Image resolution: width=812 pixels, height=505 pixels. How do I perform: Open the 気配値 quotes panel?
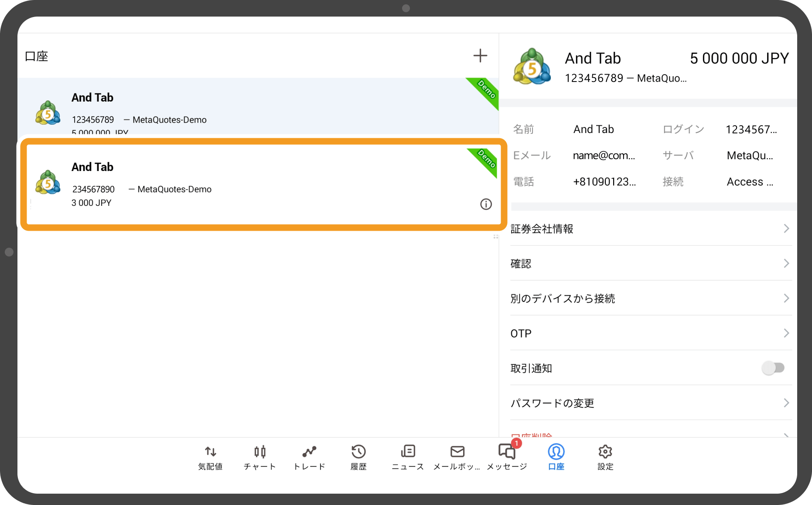(x=210, y=457)
